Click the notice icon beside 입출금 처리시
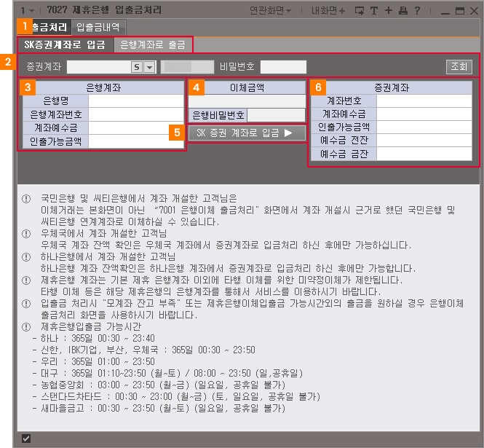Viewport: 484px width, 448px height. (x=26, y=304)
